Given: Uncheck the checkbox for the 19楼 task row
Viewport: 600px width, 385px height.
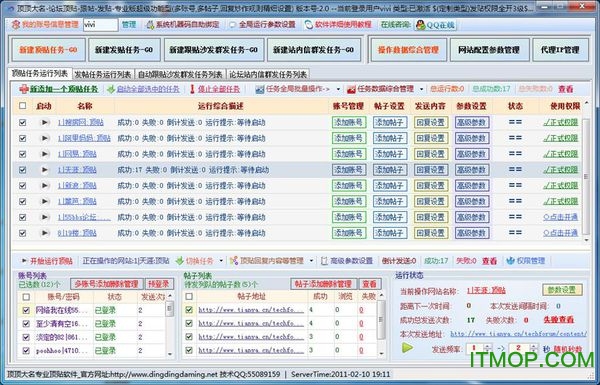Looking at the screenshot, I should tap(23, 233).
